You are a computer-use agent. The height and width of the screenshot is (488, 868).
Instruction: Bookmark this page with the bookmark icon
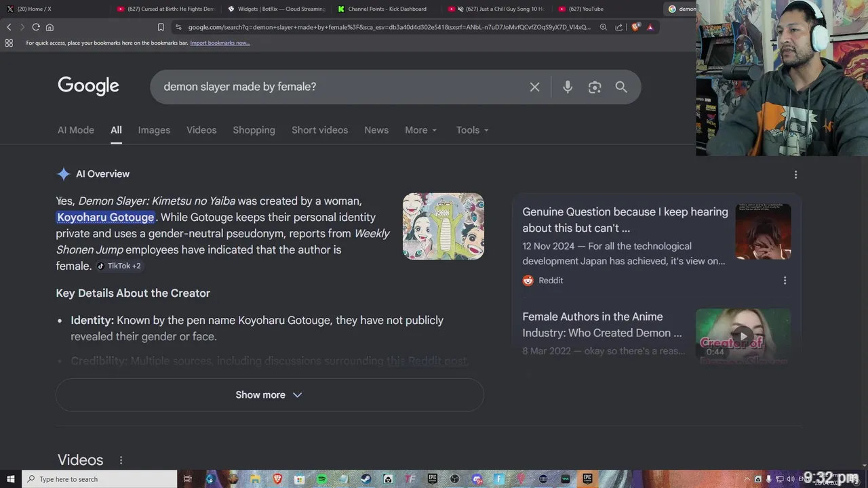(161, 27)
